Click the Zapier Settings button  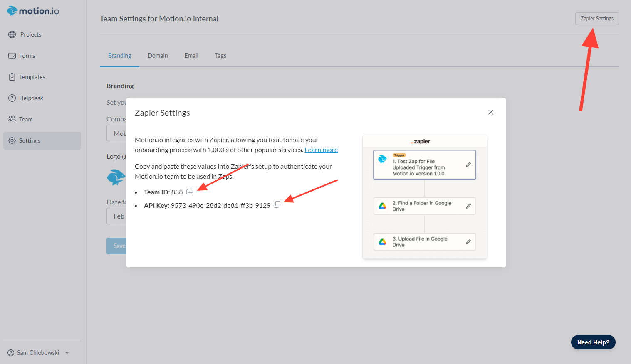click(x=597, y=19)
